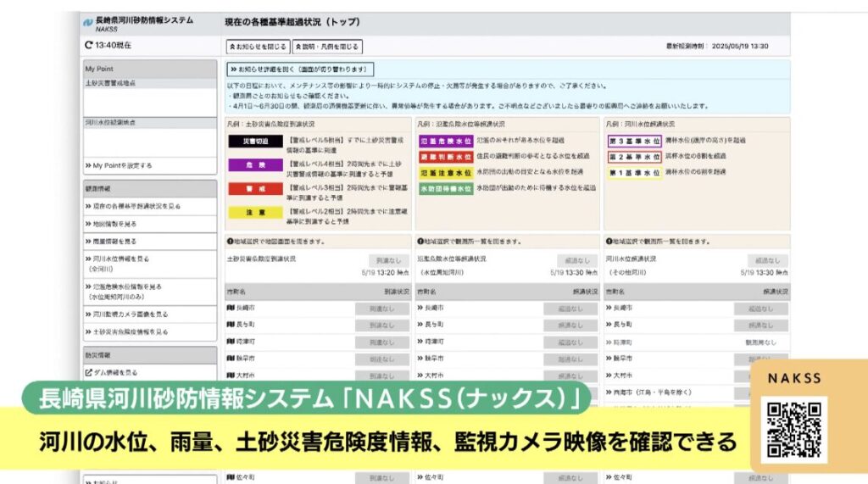
Task: Click map icon beside 時津町 in landslide table
Action: click(x=231, y=341)
